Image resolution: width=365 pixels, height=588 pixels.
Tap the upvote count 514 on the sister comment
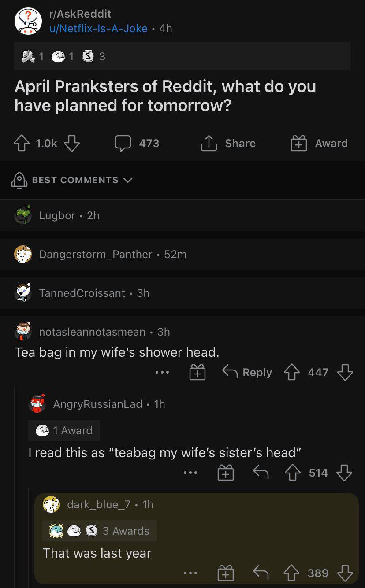click(319, 473)
